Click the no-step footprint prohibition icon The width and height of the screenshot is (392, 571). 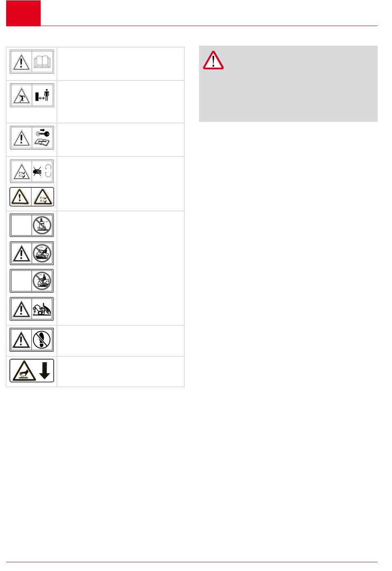43,340
